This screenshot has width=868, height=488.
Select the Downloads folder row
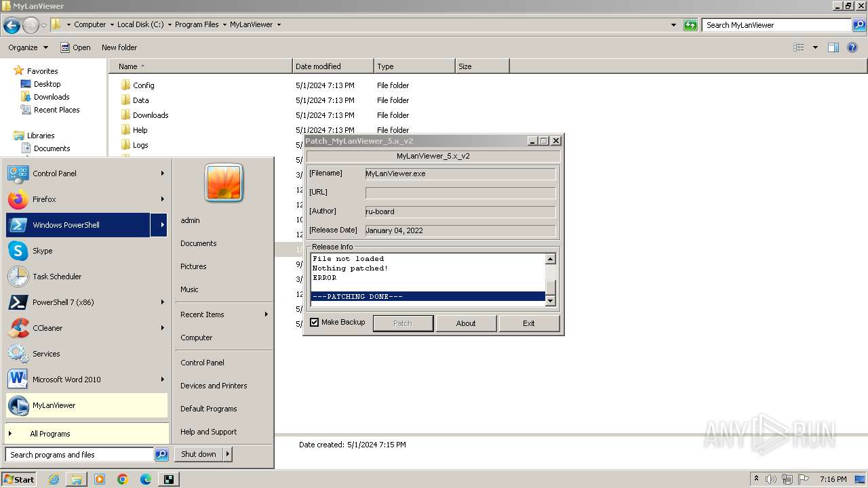[x=151, y=115]
